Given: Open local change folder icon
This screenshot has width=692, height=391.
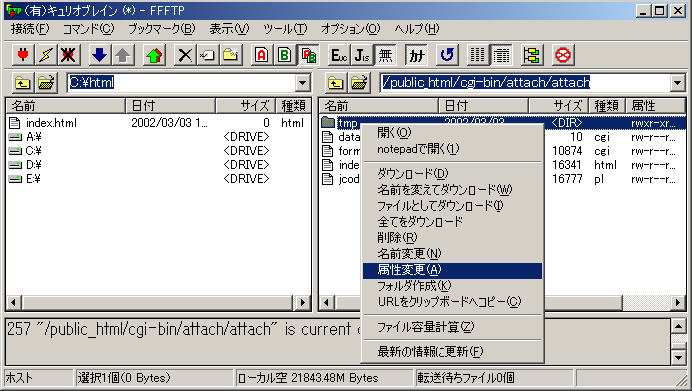Looking at the screenshot, I should pos(46,83).
